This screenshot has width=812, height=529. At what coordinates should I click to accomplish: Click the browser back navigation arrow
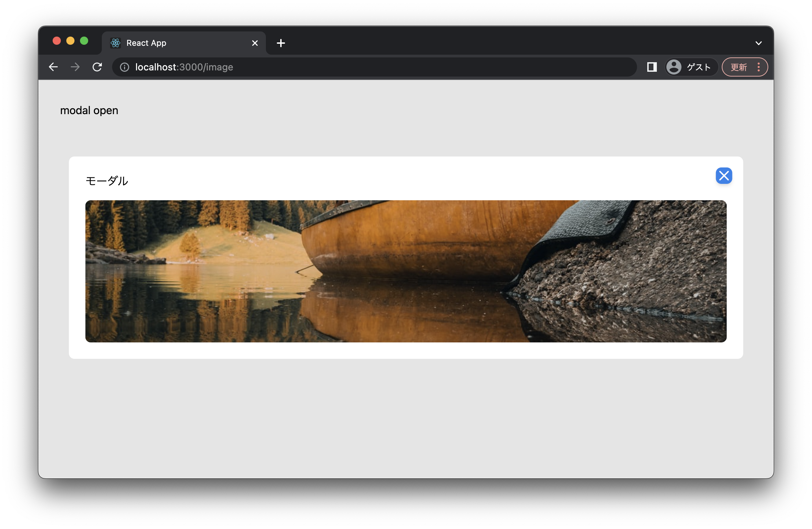(x=53, y=67)
